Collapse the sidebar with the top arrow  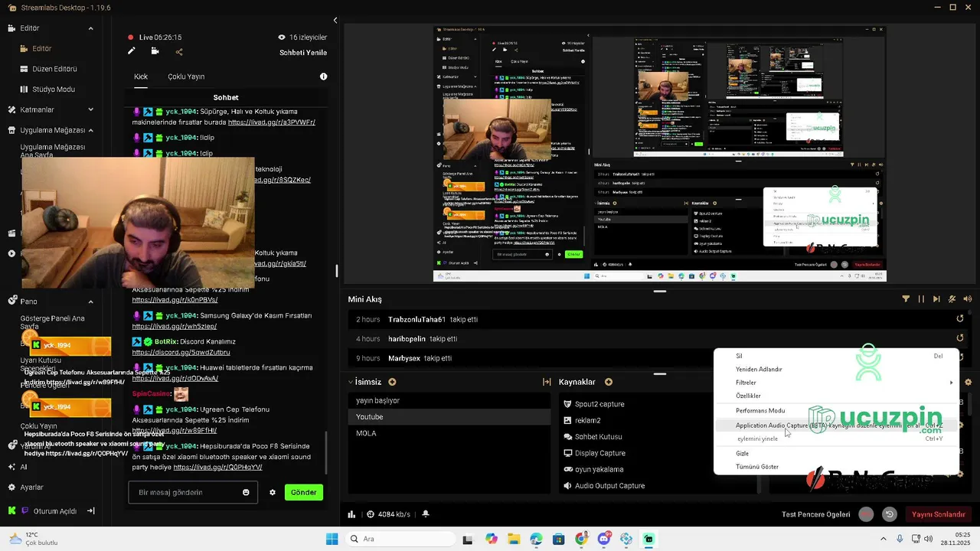pyautogui.click(x=335, y=20)
